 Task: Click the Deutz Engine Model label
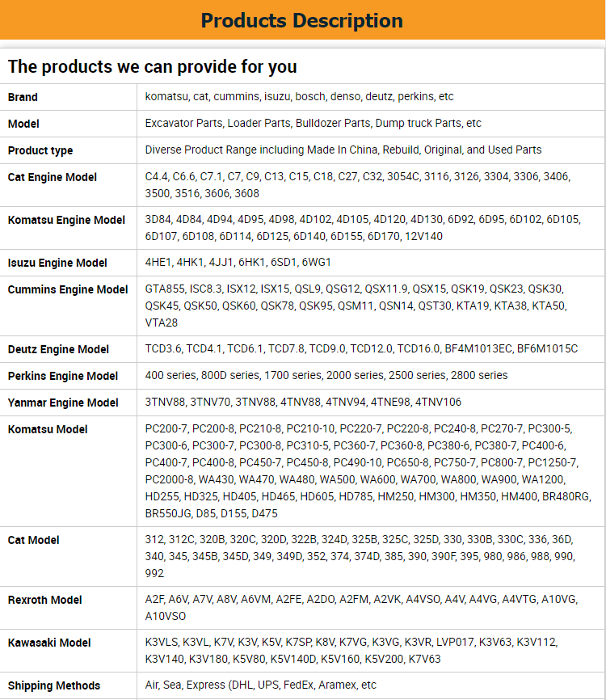(58, 349)
